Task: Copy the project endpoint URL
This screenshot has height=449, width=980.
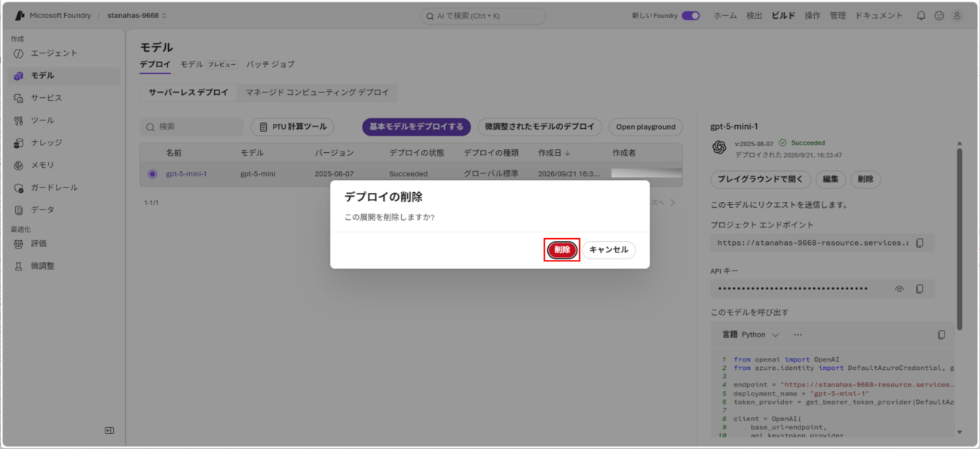Action: [920, 243]
